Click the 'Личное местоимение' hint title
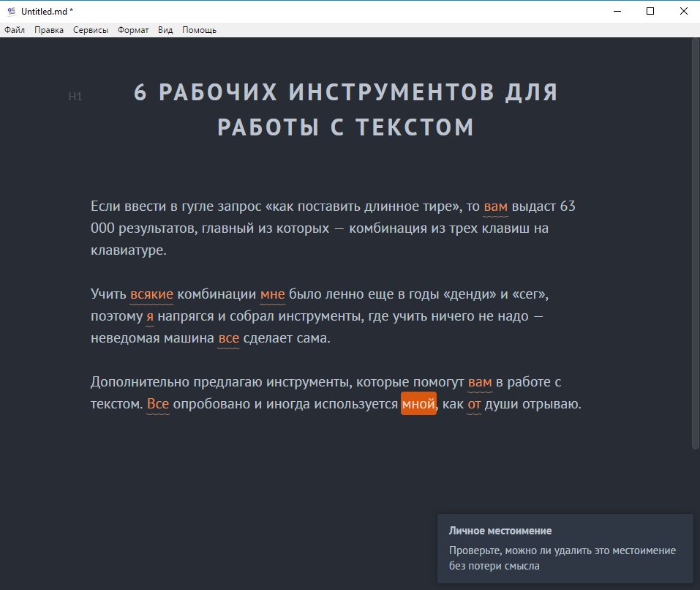The height and width of the screenshot is (590, 700). tap(500, 531)
